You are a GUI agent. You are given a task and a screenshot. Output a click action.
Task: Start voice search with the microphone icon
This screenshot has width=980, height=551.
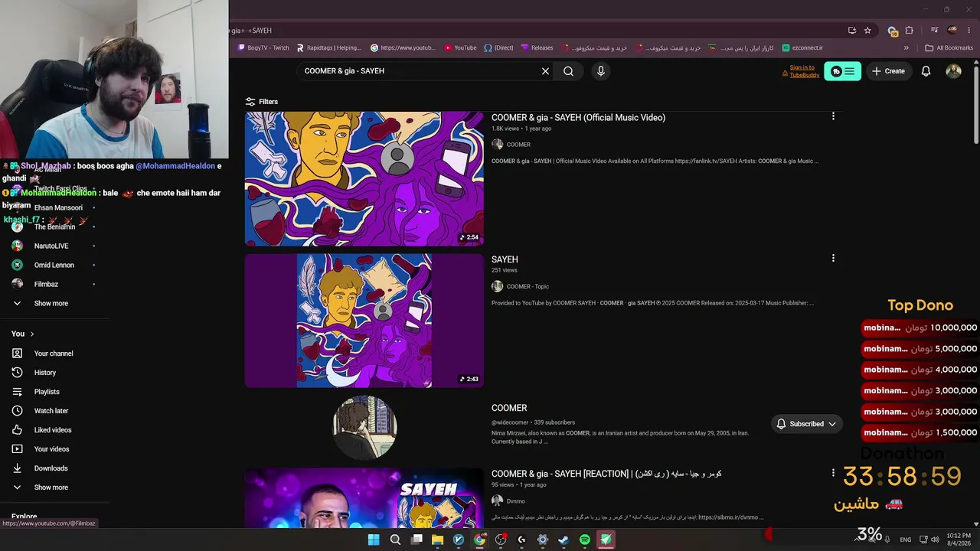[x=600, y=71]
